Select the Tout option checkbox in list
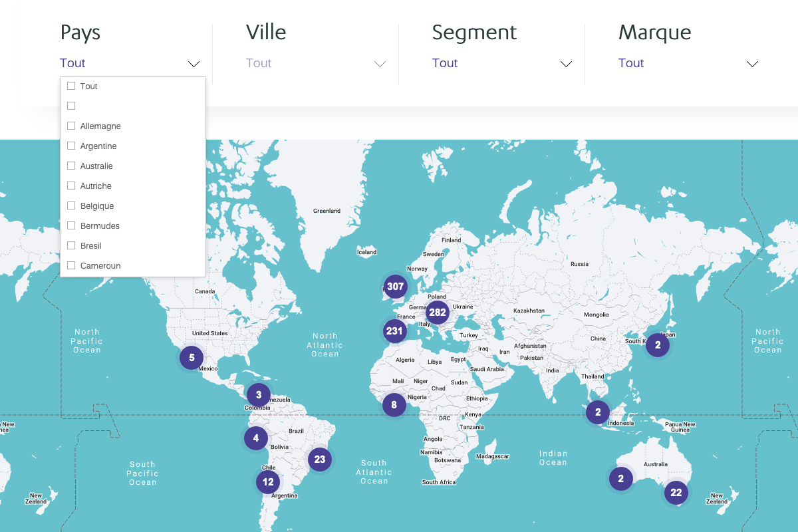Image resolution: width=798 pixels, height=532 pixels. pyautogui.click(x=71, y=86)
